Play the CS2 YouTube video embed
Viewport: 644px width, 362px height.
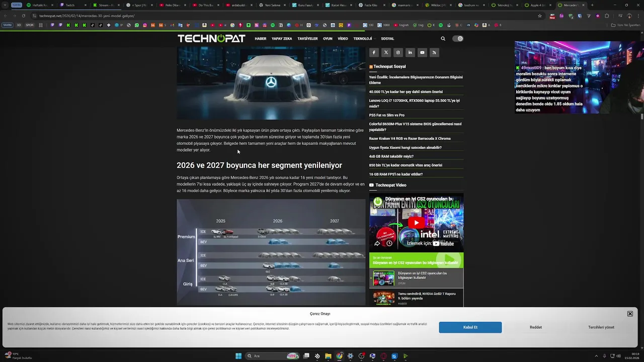tap(416, 222)
